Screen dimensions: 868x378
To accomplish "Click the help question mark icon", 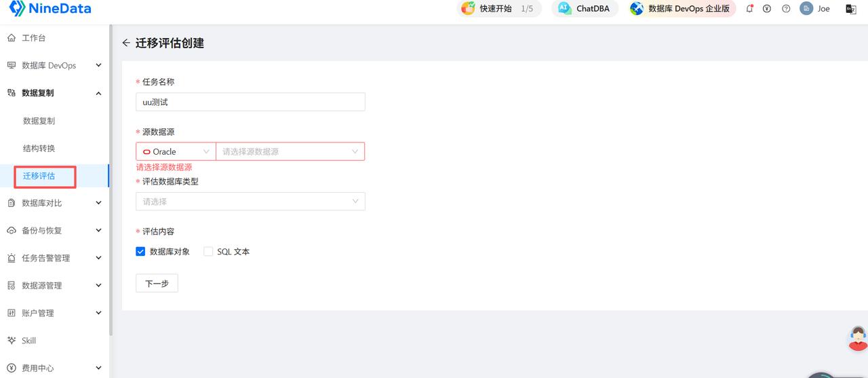I will (786, 9).
